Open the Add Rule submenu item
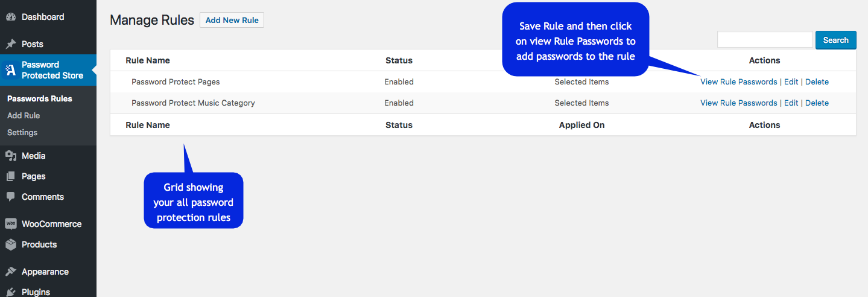Viewport: 868px width, 297px height. [x=24, y=115]
